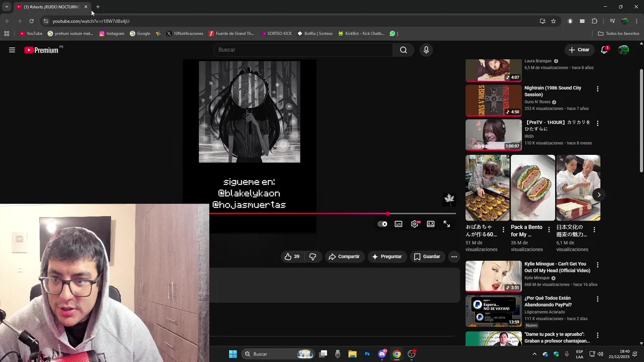Viewport: 644px width, 362px height.
Task: Bookmark this page with the star
Action: [x=553, y=21]
